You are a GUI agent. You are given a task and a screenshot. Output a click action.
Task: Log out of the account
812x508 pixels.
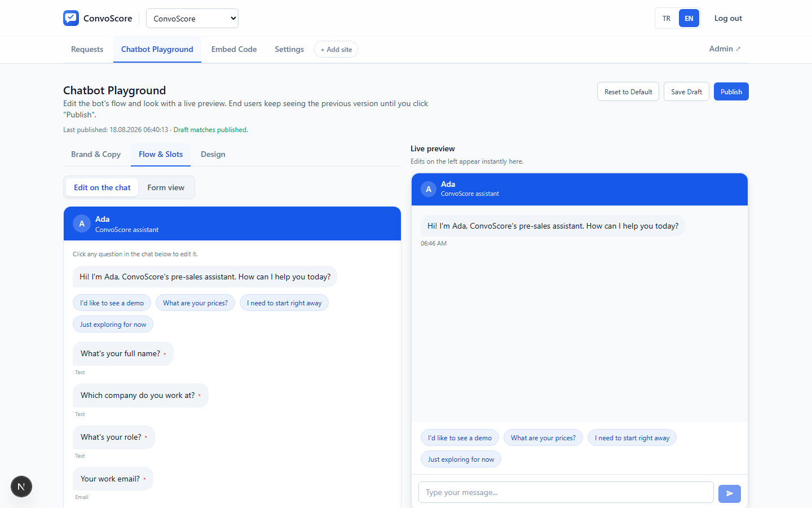pos(728,19)
